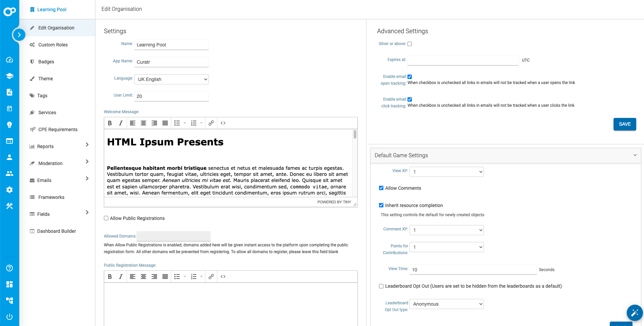This screenshot has width=644, height=326.
Task: Click the Expires at input field
Action: (x=463, y=60)
